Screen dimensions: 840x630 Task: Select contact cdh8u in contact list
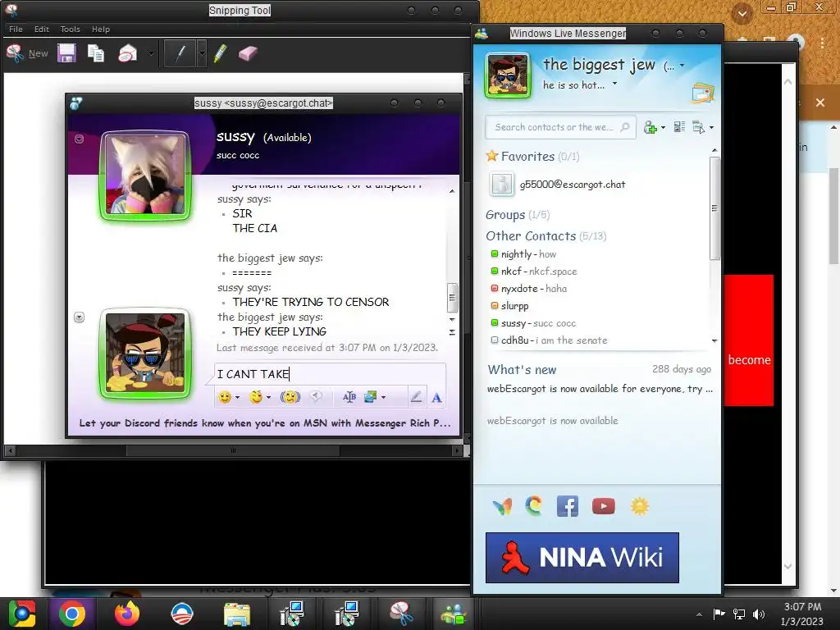[x=549, y=340]
